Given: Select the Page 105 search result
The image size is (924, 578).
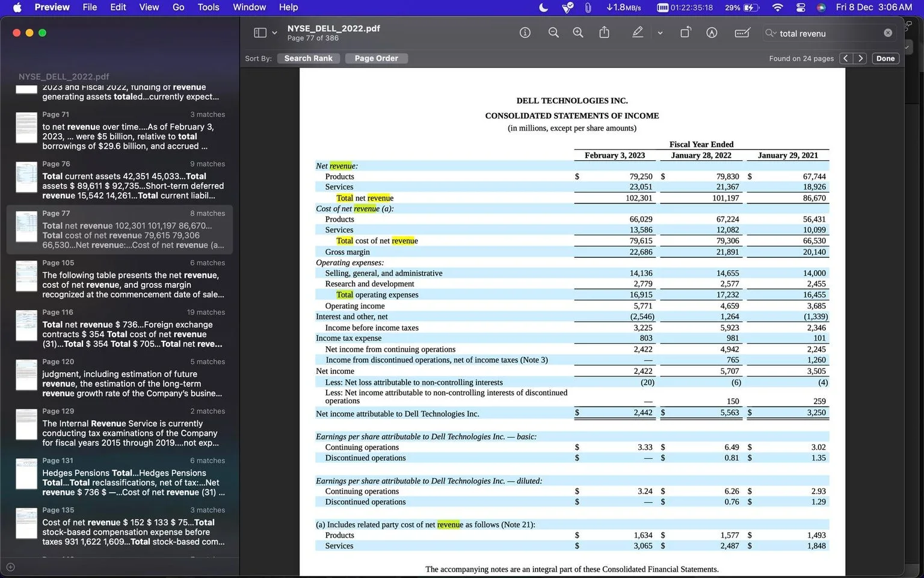Looking at the screenshot, I should pos(119,279).
